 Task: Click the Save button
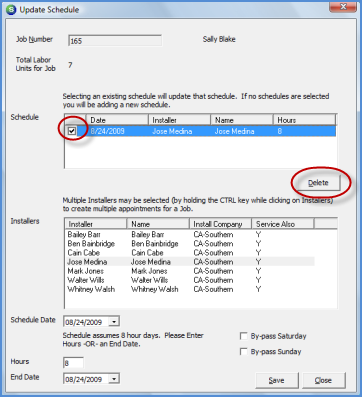coord(277,380)
